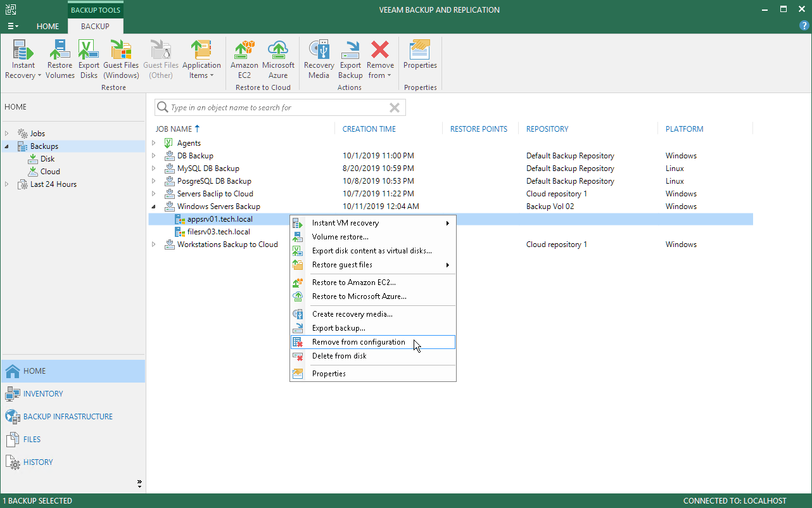Viewport: 812px width, 508px height.
Task: Click magnifier search icon
Action: click(163, 108)
